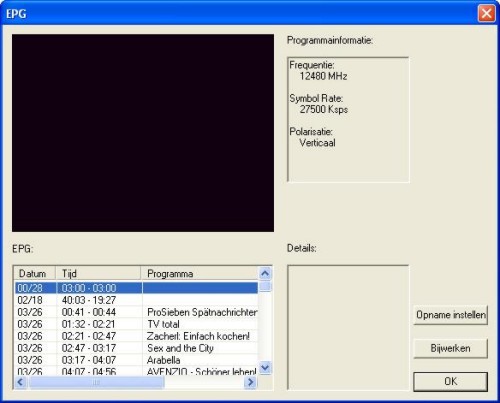Image resolution: width=500 pixels, height=403 pixels.
Task: Confirm the dialog with OK
Action: pos(451,381)
